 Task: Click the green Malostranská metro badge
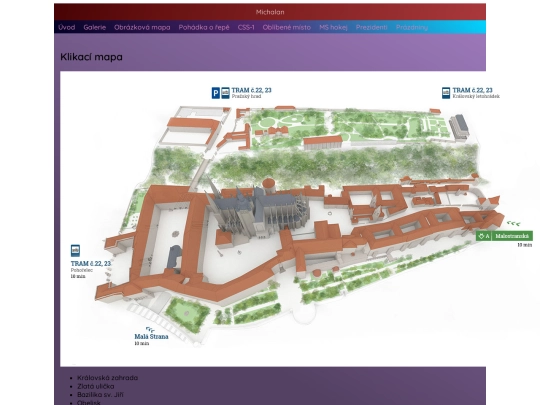pos(505,236)
